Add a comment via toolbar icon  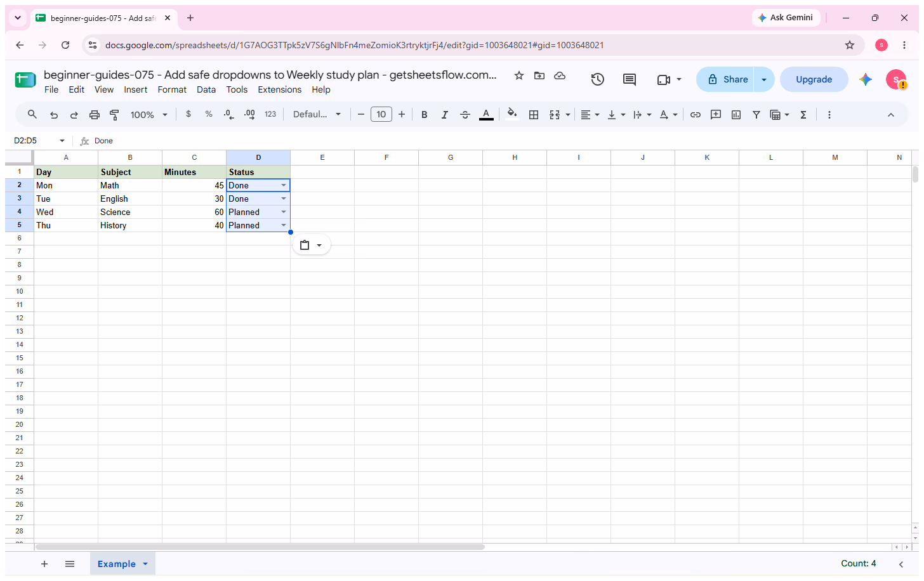pos(716,115)
